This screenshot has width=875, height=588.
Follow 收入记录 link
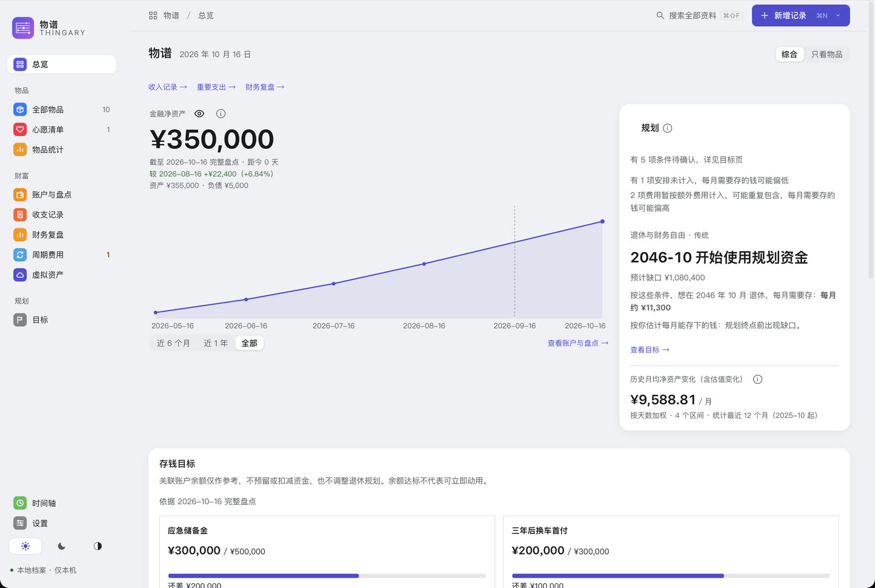click(x=168, y=87)
